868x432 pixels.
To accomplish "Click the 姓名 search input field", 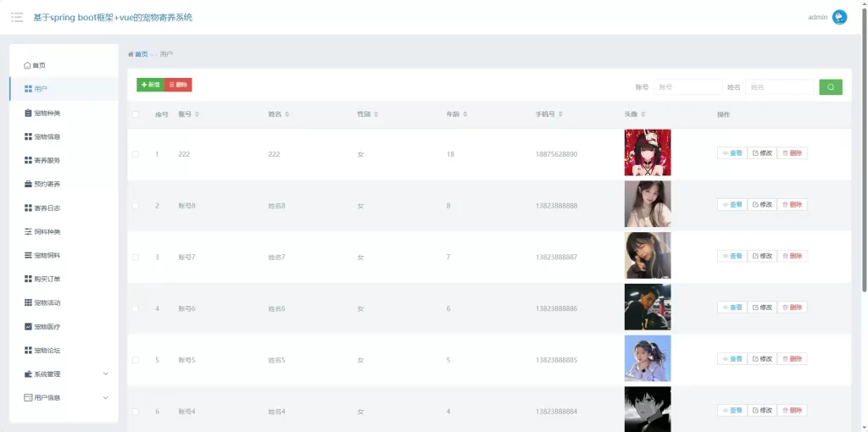I will [x=780, y=87].
